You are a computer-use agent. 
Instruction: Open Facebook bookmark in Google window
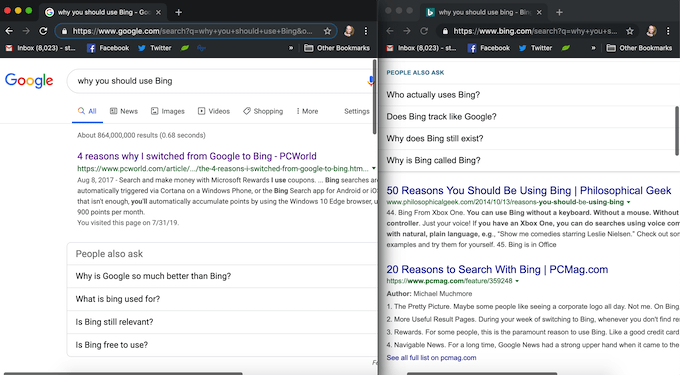coord(108,48)
